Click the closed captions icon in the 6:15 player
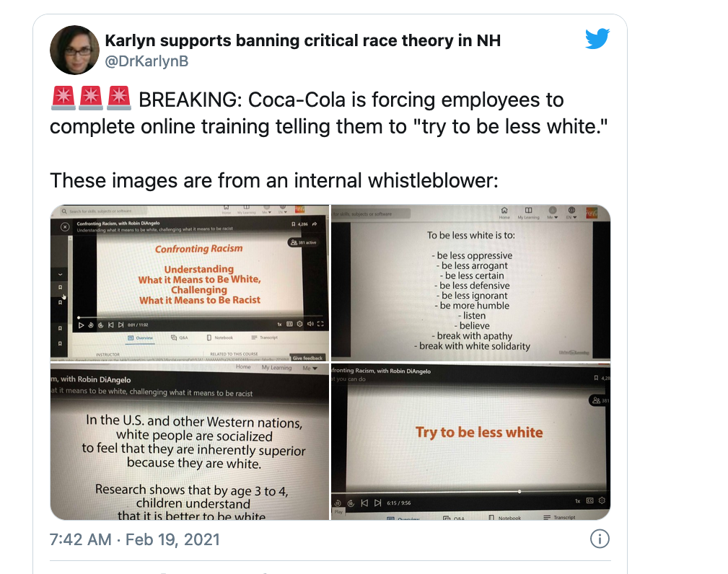The height and width of the screenshot is (574, 728). 589,500
